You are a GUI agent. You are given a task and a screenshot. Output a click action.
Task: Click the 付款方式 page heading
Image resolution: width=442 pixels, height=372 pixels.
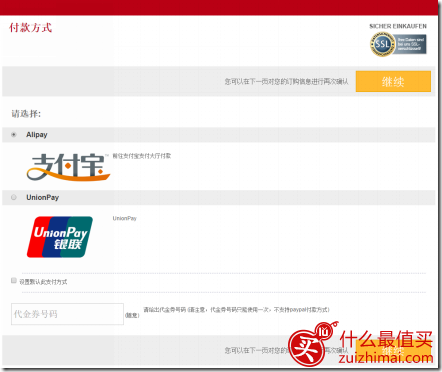point(30,27)
